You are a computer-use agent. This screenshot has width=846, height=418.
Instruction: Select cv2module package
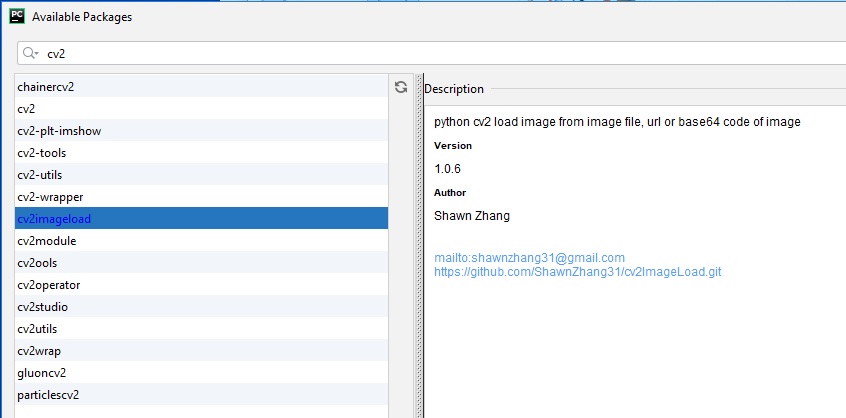(x=47, y=241)
